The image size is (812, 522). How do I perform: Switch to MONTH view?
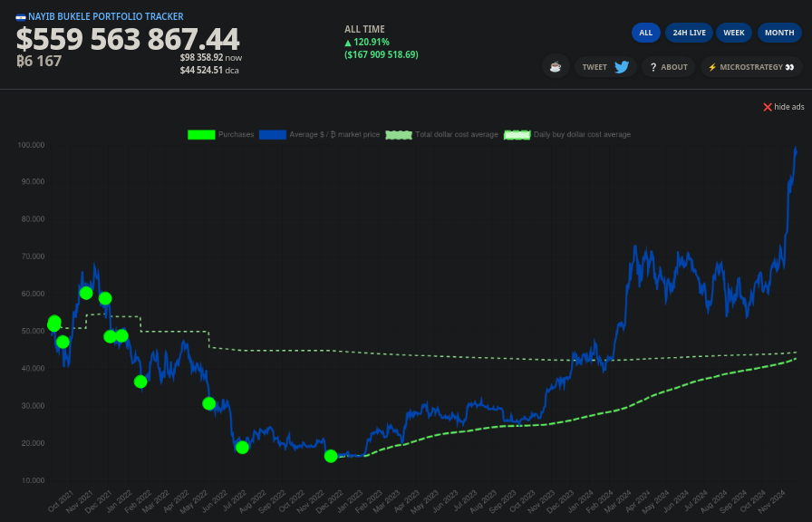779,33
